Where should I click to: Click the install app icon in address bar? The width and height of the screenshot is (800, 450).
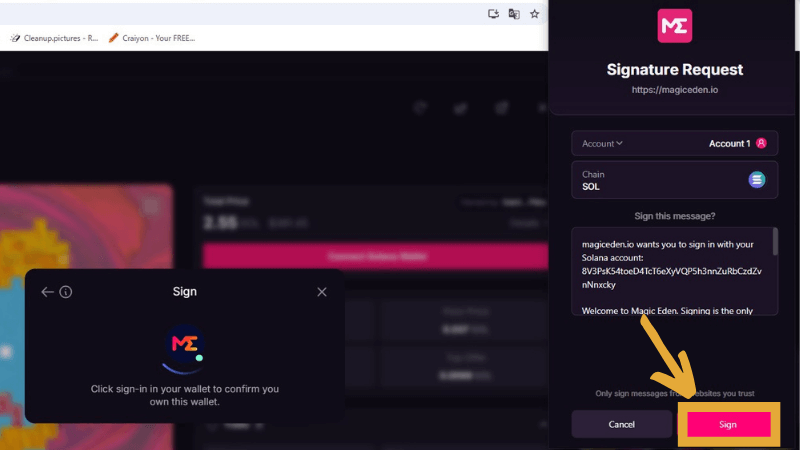click(493, 14)
